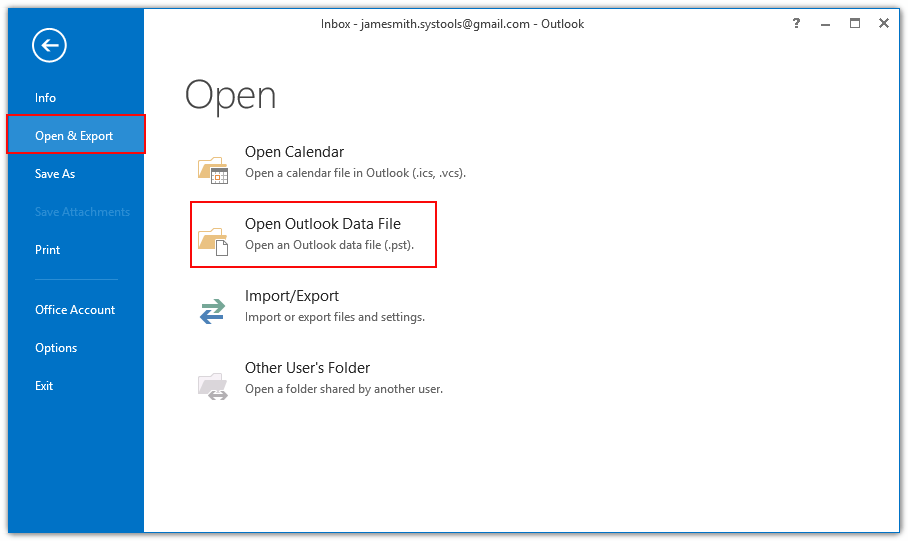
Task: Minimize the Outlook window
Action: point(826,24)
